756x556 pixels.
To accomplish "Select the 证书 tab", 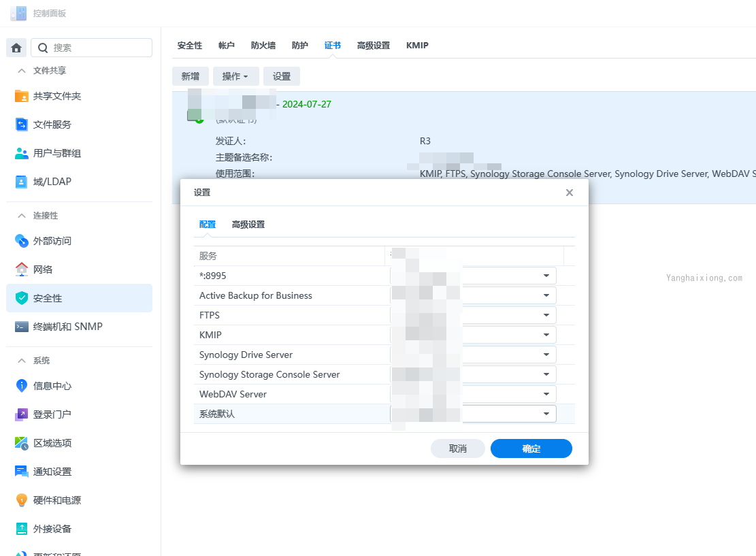I will tap(333, 46).
